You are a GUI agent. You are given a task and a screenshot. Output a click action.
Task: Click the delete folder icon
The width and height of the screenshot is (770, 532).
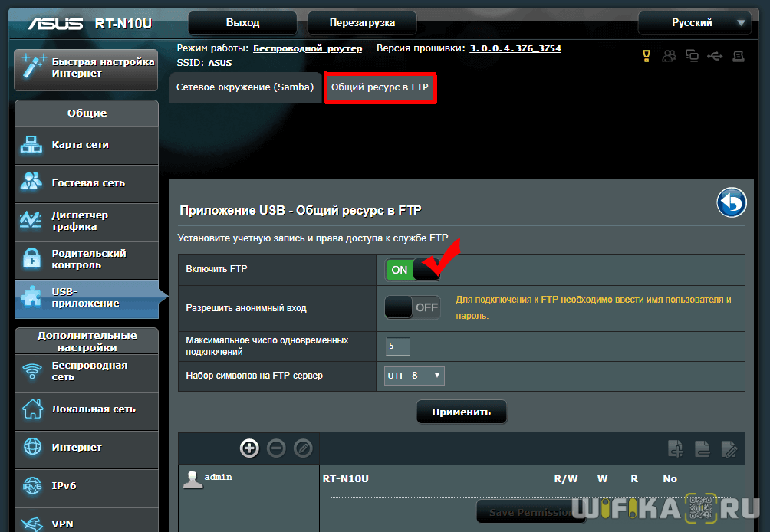pyautogui.click(x=703, y=448)
